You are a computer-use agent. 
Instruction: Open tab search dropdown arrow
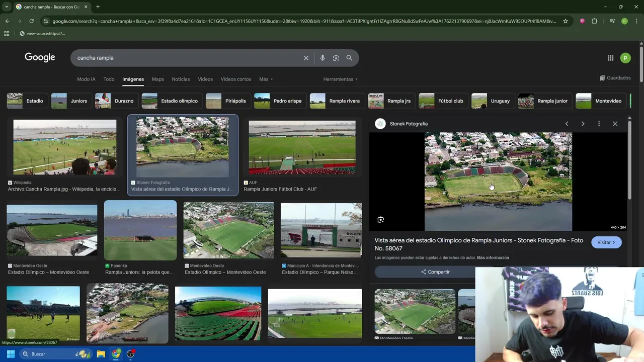click(x=7, y=7)
